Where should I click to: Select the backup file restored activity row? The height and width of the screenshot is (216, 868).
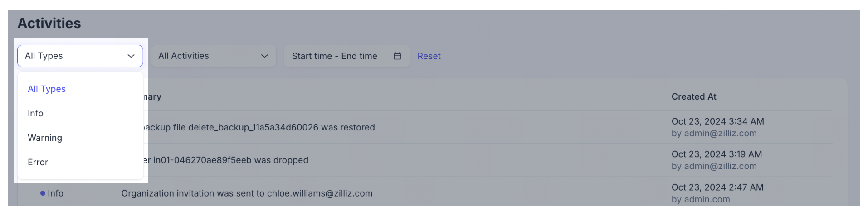click(258, 128)
